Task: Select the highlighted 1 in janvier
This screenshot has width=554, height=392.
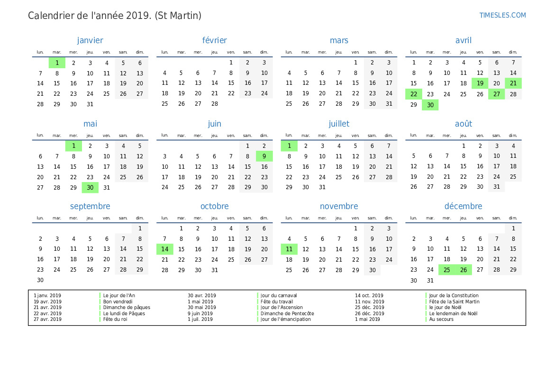Action: (57, 63)
